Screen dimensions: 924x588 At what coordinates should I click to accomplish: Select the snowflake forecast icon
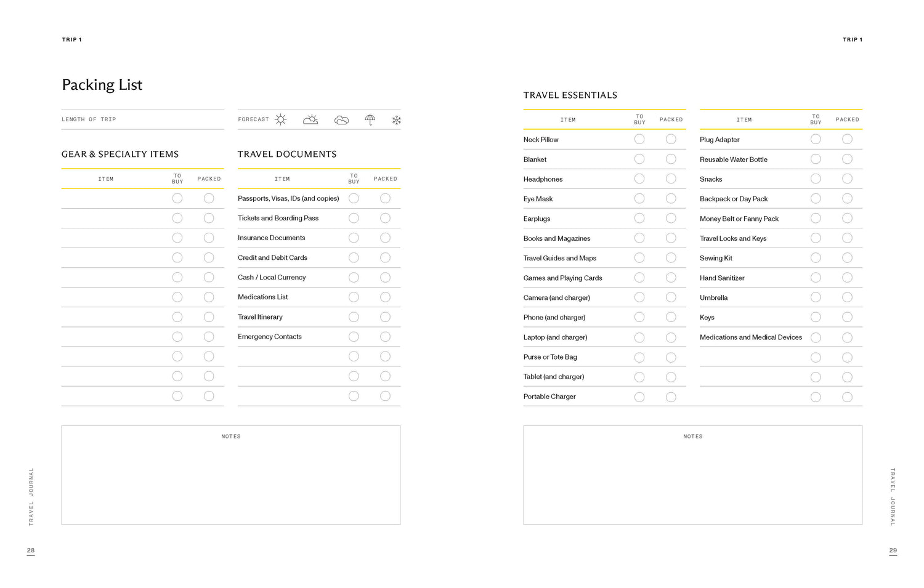396,120
